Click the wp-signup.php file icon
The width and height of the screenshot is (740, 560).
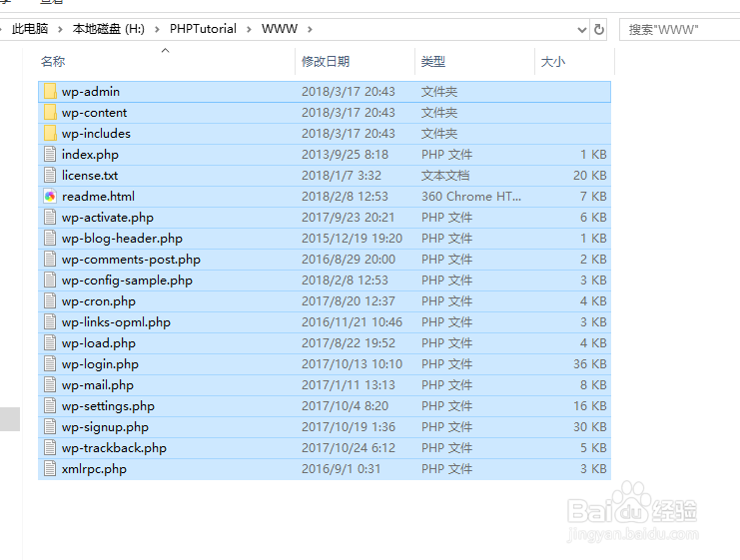click(x=50, y=427)
